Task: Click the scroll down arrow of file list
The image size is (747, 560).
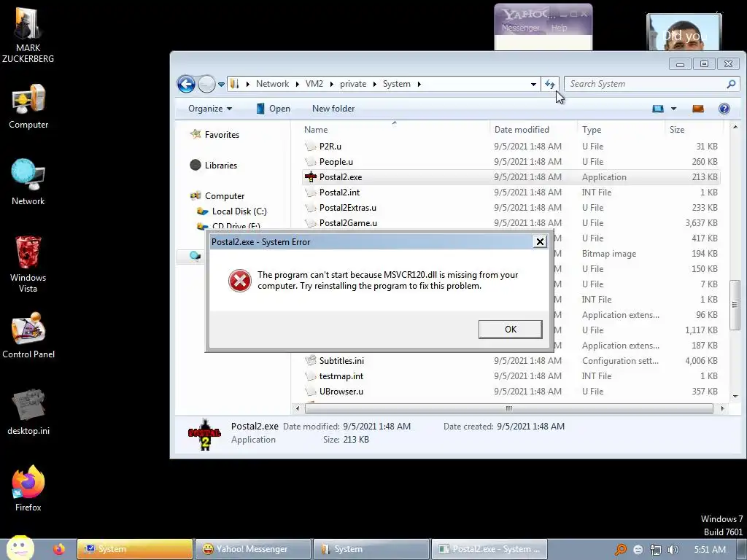Action: 735,396
